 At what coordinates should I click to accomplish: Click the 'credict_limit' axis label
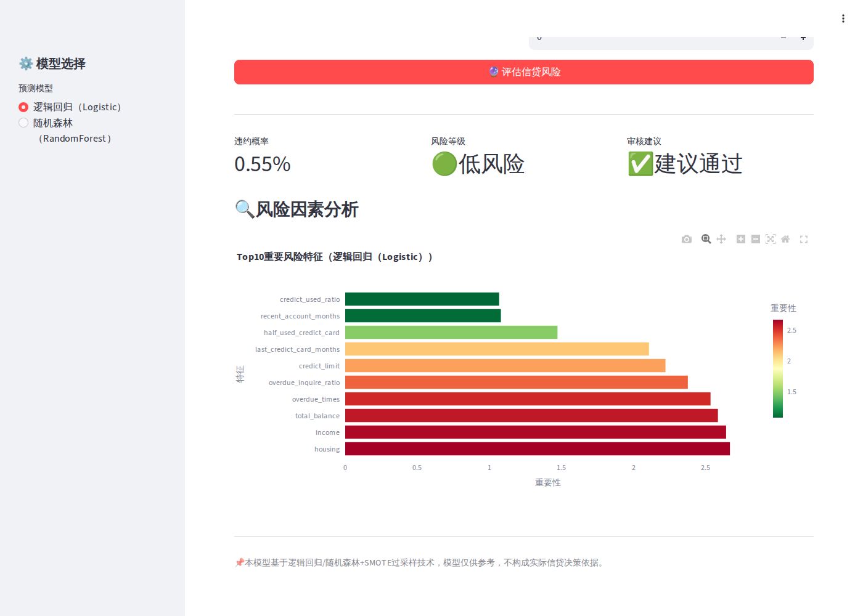tap(319, 366)
